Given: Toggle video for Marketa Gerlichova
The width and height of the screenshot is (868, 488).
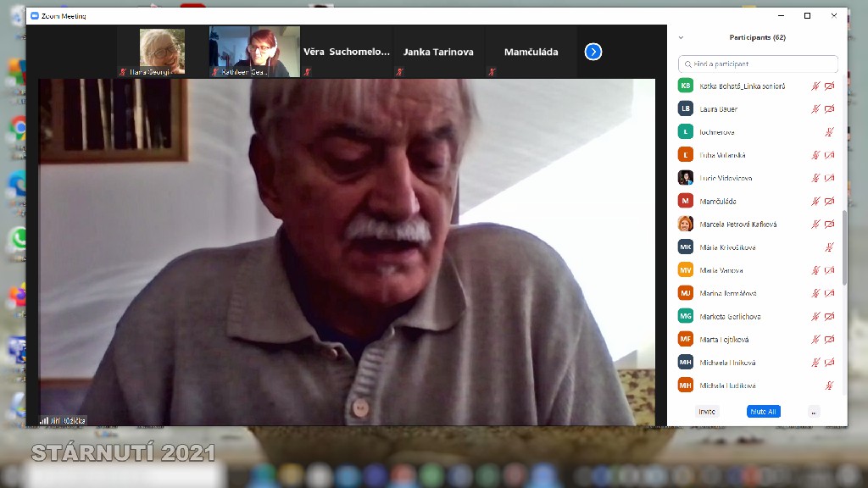Looking at the screenshot, I should [829, 317].
